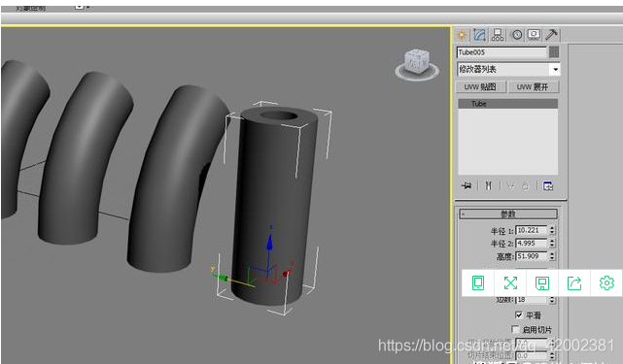Click the green tablet view icon

coord(478,283)
